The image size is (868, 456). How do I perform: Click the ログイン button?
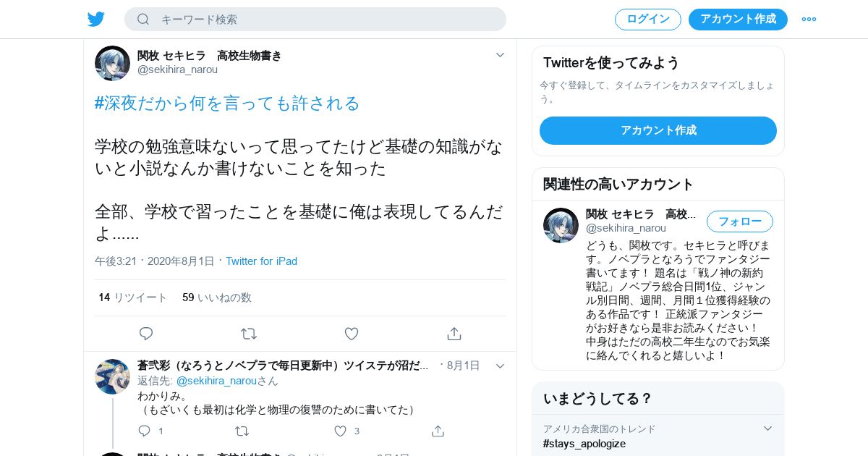pyautogui.click(x=648, y=20)
